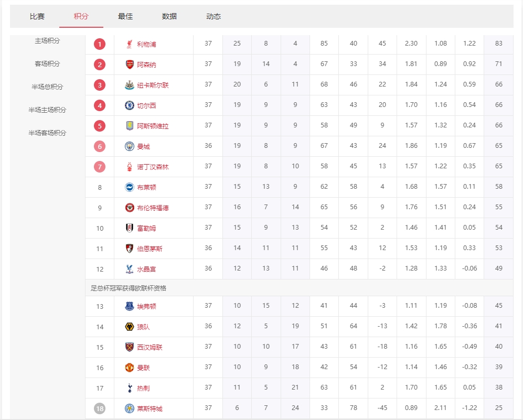Switch to the 比赛 tab
The width and height of the screenshot is (523, 420).
(37, 16)
